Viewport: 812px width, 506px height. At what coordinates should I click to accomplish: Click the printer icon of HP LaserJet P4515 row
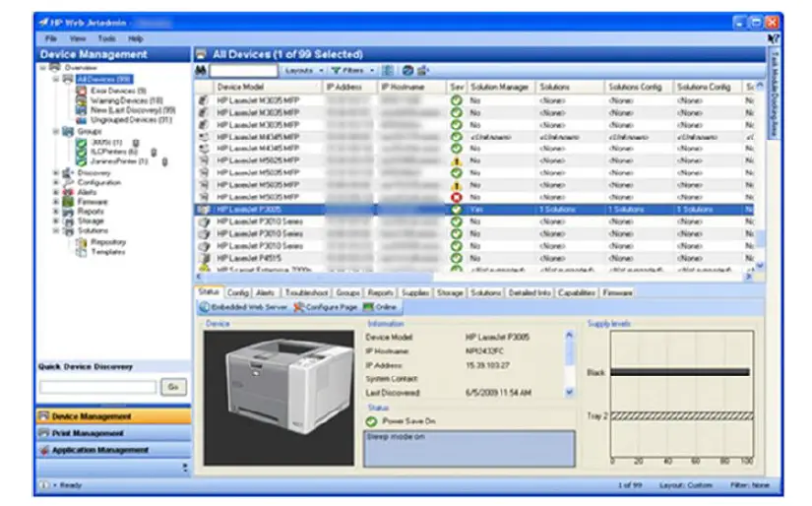(x=205, y=258)
